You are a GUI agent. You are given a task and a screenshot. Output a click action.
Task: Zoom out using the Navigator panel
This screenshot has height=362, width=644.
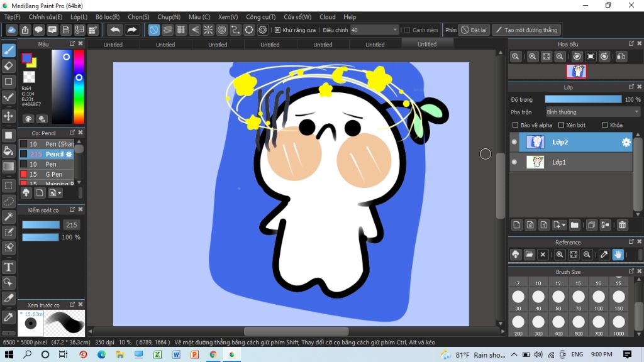(559, 57)
